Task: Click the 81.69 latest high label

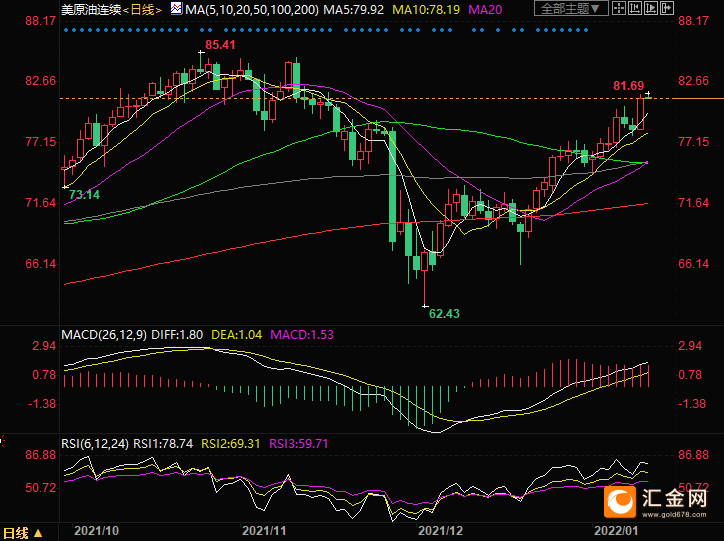Action: [x=628, y=86]
